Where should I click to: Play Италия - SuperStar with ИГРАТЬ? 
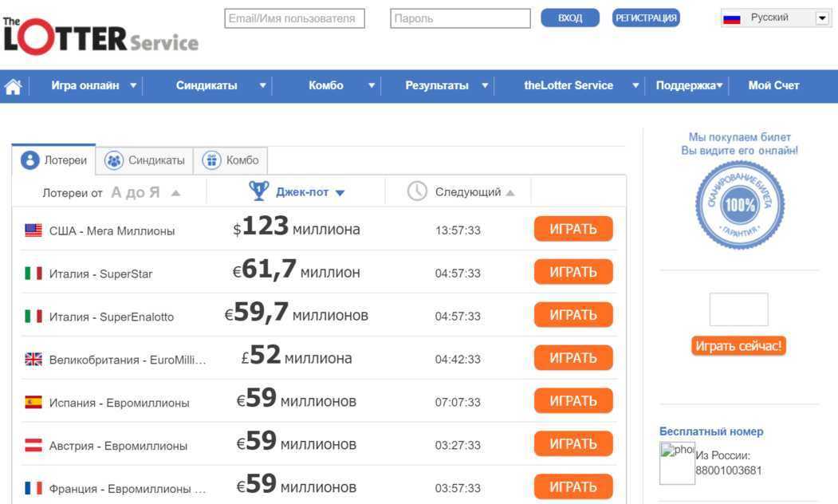coord(573,271)
